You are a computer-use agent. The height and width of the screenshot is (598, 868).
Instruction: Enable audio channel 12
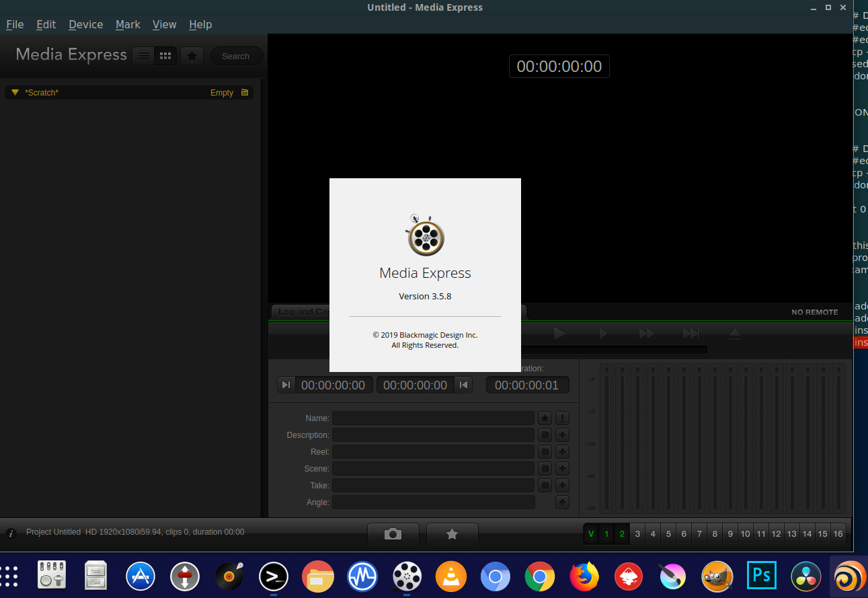pos(776,534)
